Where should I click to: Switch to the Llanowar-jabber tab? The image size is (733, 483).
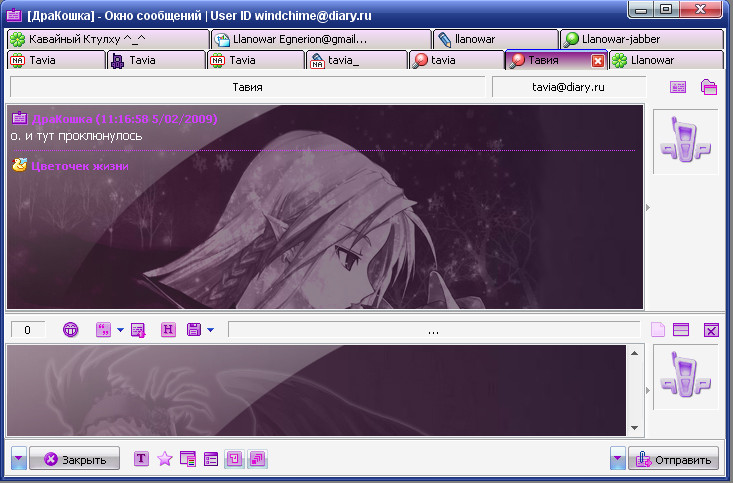[642, 39]
